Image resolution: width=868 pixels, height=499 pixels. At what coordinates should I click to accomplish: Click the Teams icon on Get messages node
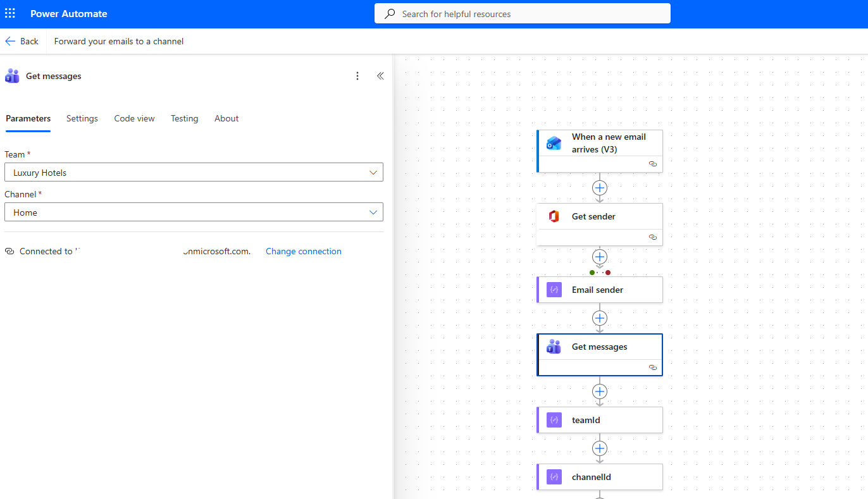pyautogui.click(x=554, y=347)
